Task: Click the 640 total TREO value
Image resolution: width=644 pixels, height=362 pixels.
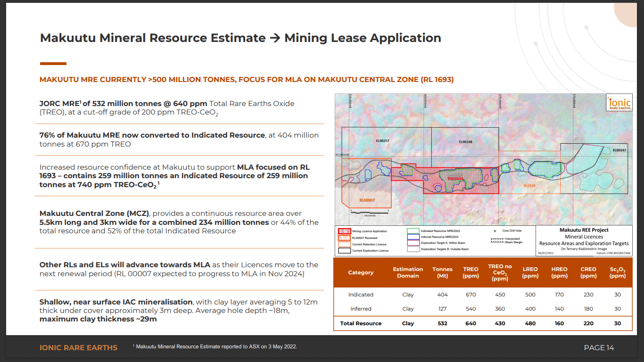Action: (471, 323)
